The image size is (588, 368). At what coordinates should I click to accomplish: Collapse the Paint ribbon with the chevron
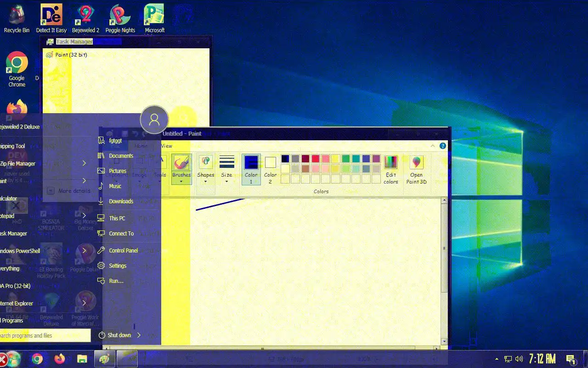433,146
